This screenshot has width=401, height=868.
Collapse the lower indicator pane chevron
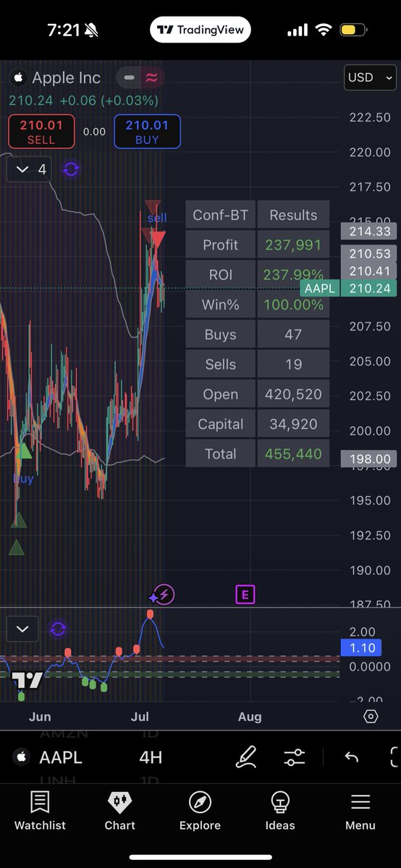point(22,629)
